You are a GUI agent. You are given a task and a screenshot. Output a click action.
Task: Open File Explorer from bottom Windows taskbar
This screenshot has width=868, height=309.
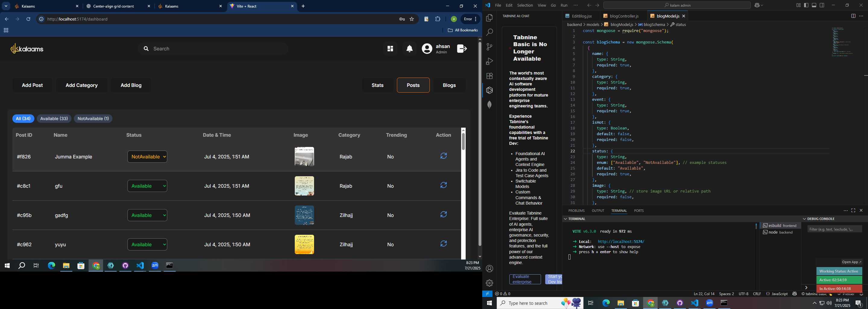tap(621, 303)
